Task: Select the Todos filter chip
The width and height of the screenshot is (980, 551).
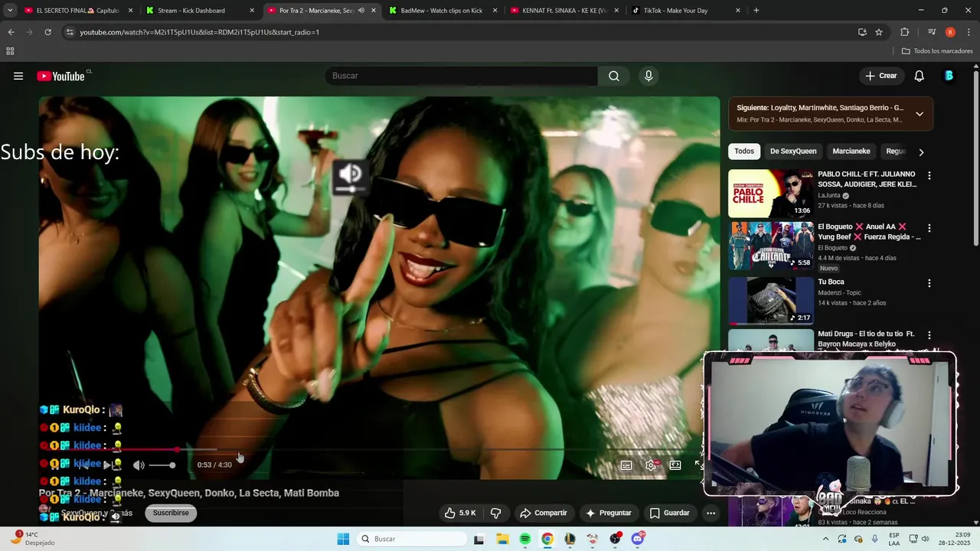Action: (744, 152)
